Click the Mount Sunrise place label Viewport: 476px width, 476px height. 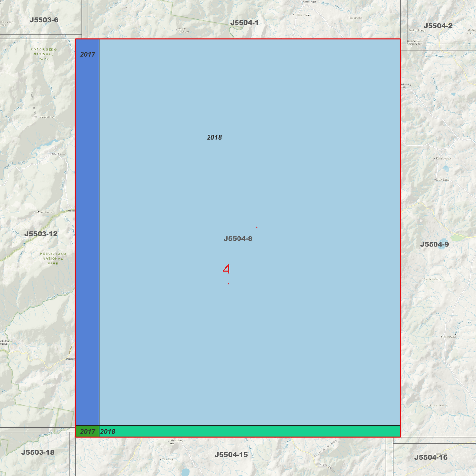(x=44, y=212)
